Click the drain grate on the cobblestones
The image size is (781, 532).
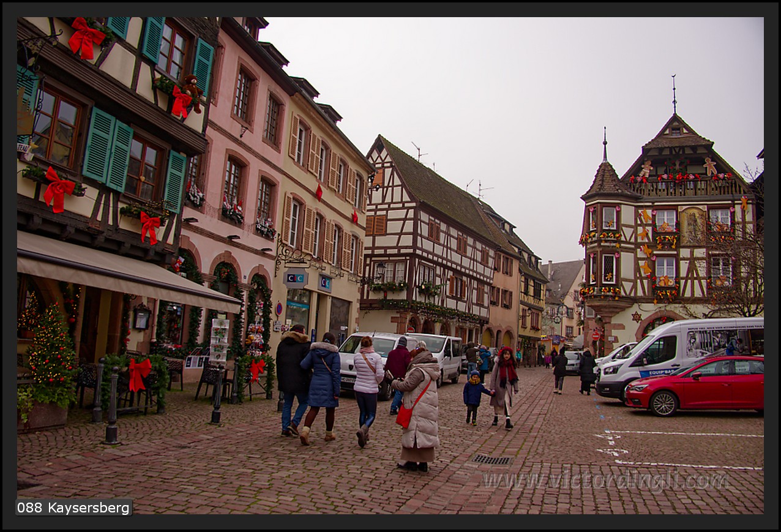[x=491, y=459]
